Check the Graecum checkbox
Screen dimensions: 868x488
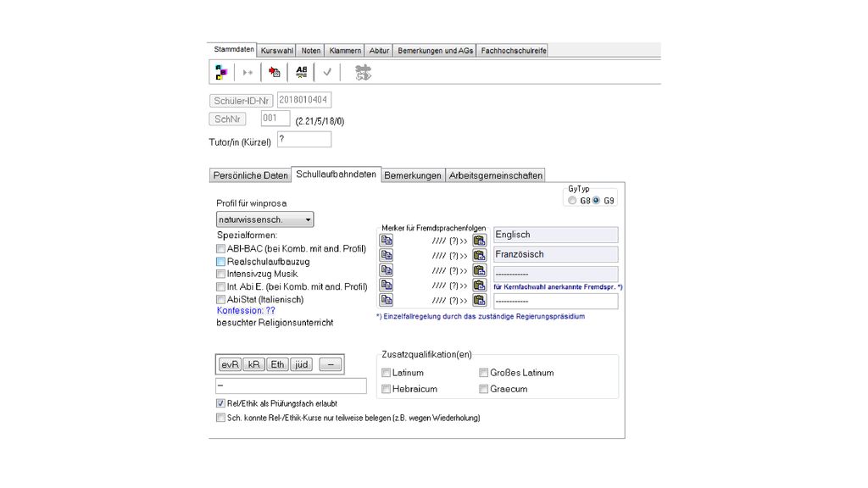(x=483, y=389)
